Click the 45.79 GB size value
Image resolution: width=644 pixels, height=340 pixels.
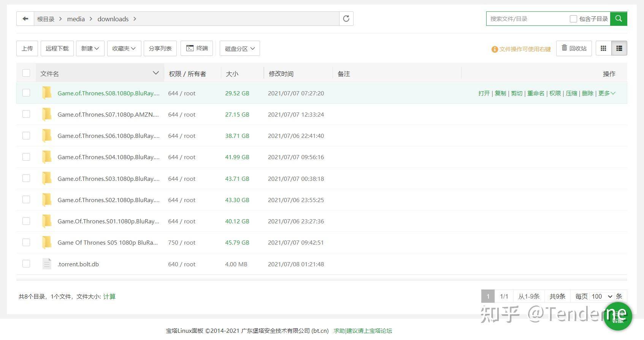pyautogui.click(x=237, y=242)
